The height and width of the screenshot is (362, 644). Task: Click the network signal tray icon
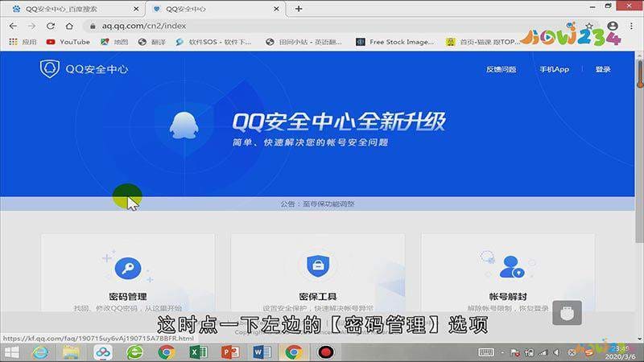pyautogui.click(x=543, y=352)
